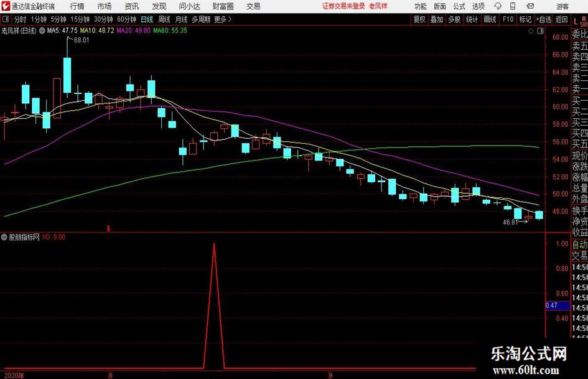This screenshot has width=588, height=379.
Task: Toggle the right info panel icon
Action: coord(540,31)
